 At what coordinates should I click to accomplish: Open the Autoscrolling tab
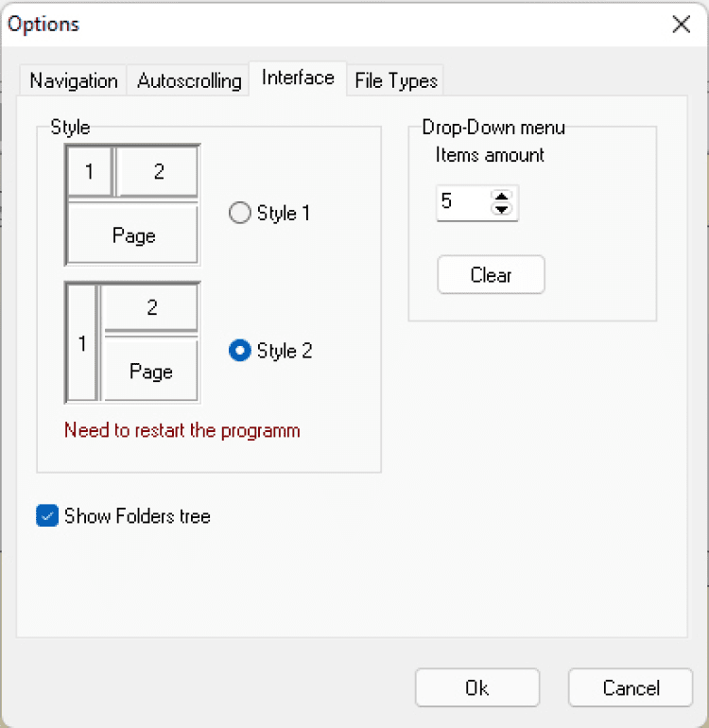189,81
